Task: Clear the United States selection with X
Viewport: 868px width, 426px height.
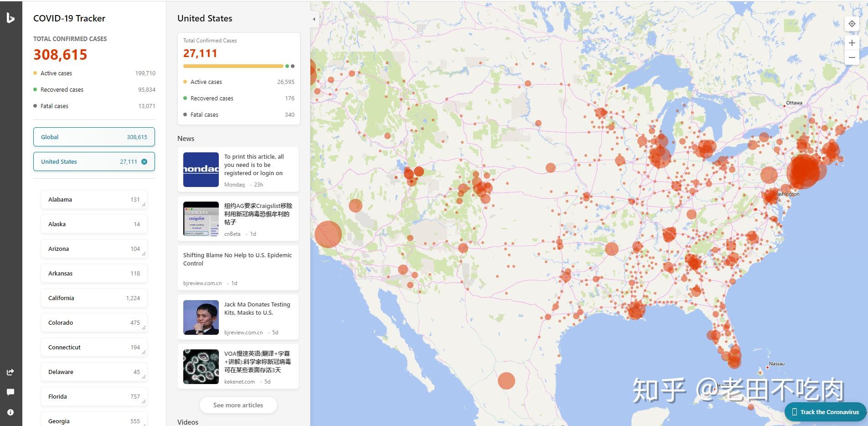Action: click(x=145, y=161)
